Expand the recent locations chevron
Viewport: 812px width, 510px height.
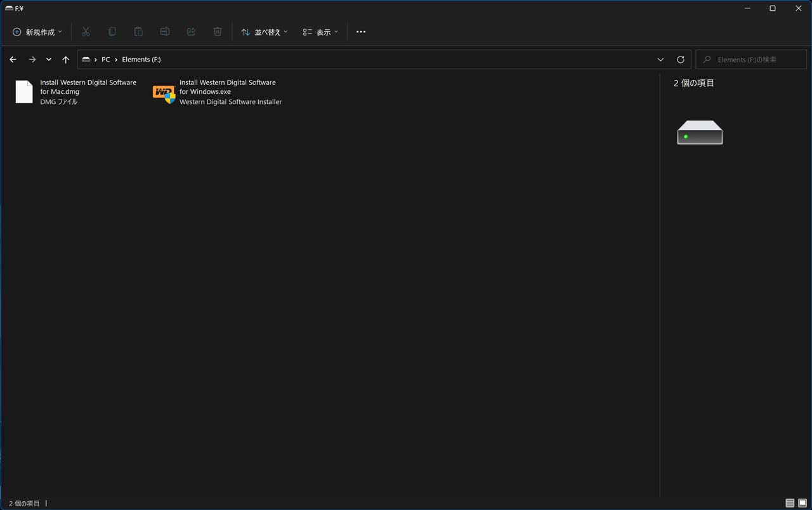coord(49,60)
